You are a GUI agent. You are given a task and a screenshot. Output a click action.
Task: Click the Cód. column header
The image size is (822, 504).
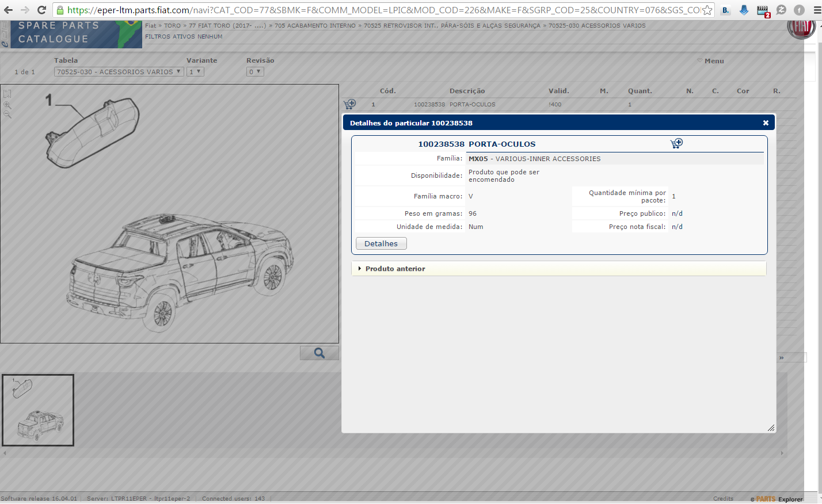click(x=387, y=91)
